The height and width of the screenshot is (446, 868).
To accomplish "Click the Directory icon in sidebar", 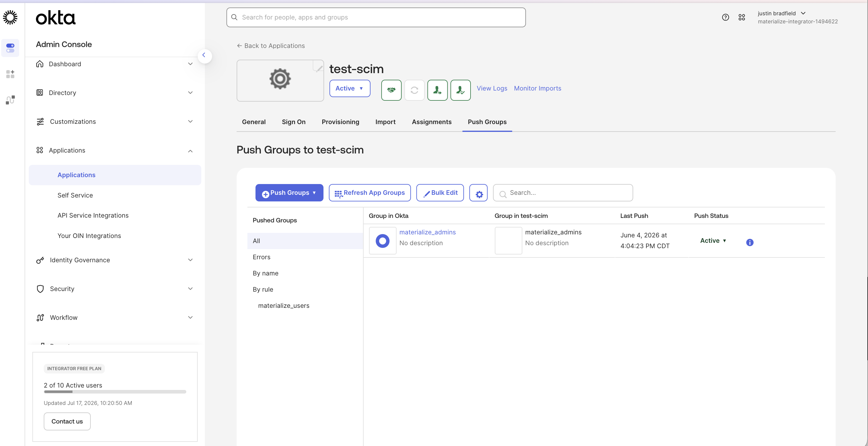I will [x=40, y=93].
